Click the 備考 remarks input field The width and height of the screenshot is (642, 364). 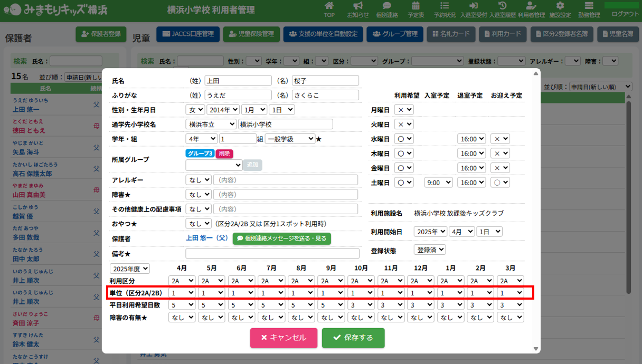(x=271, y=254)
